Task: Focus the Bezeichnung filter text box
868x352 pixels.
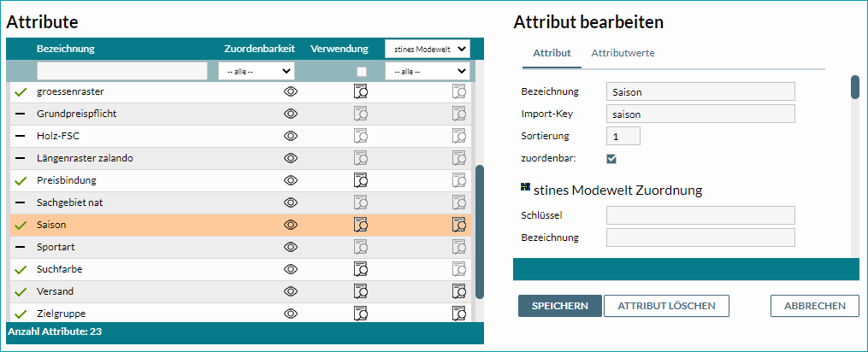Action: (122, 71)
